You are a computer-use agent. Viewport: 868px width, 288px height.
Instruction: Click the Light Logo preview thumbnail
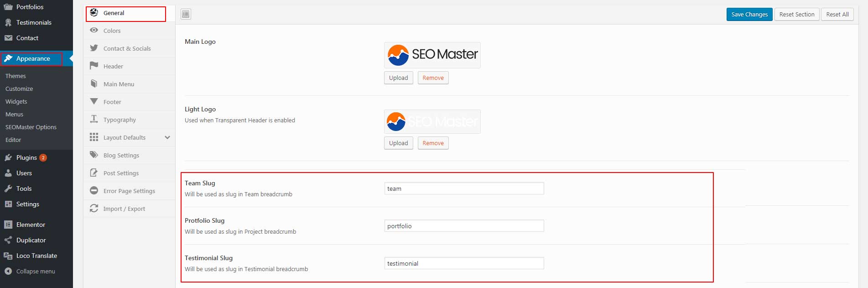click(432, 121)
